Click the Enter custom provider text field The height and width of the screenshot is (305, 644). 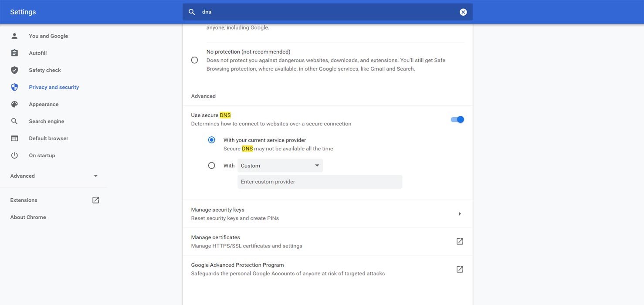pos(319,182)
